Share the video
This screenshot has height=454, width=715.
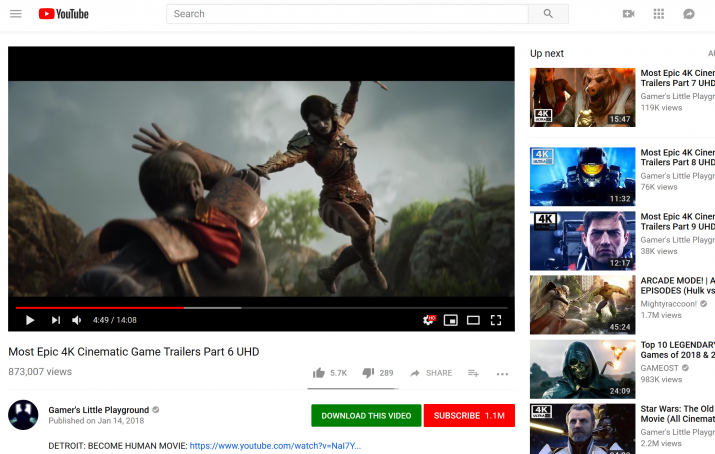431,373
